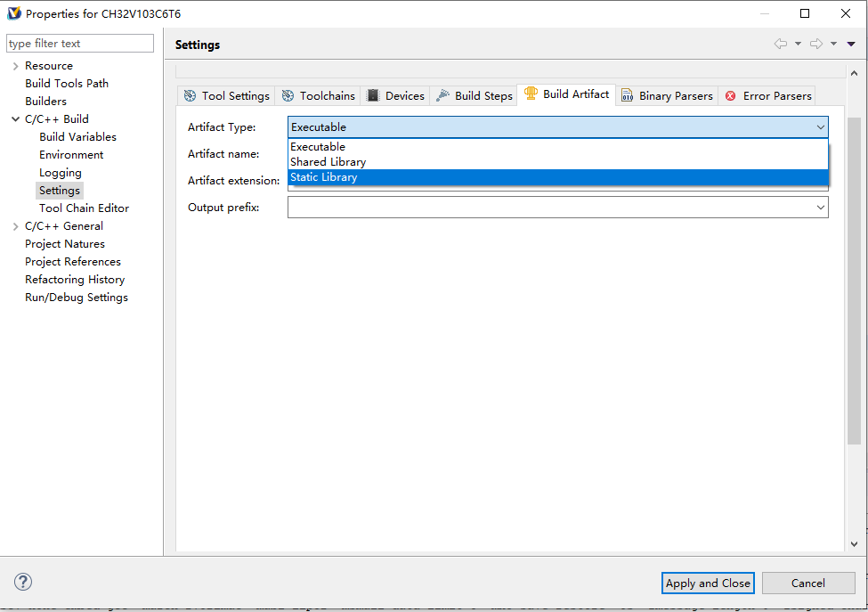The height and width of the screenshot is (612, 868).
Task: Click the Tool Settings tab icon
Action: click(190, 96)
